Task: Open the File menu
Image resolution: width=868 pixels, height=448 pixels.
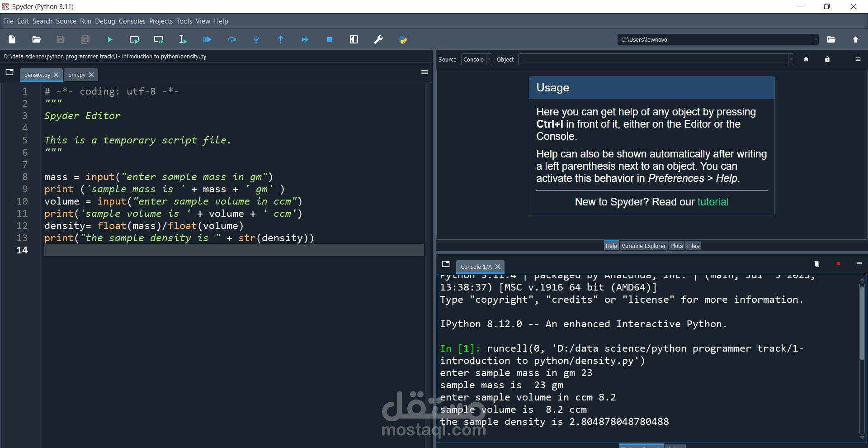Action: [8, 21]
